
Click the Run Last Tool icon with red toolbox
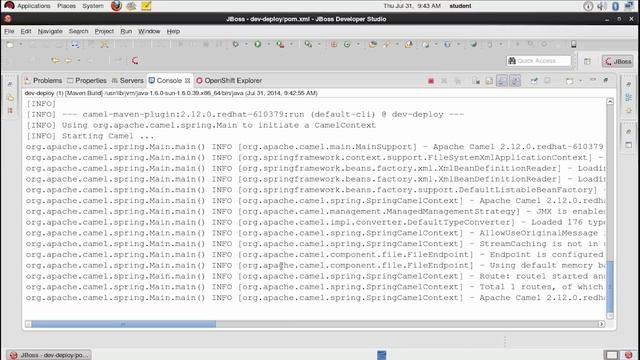pyautogui.click(x=280, y=44)
